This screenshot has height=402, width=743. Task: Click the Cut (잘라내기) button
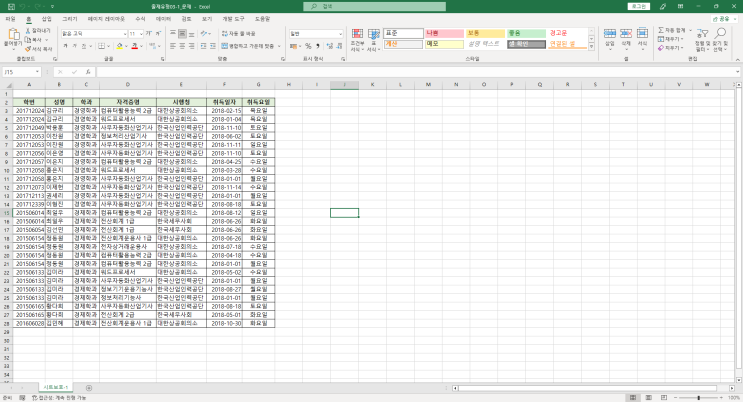coord(38,30)
